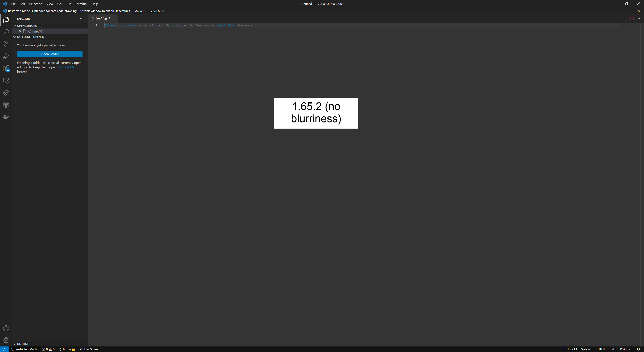Image resolution: width=644 pixels, height=352 pixels.
Task: Open the Search view in the activity bar
Action: tap(6, 32)
